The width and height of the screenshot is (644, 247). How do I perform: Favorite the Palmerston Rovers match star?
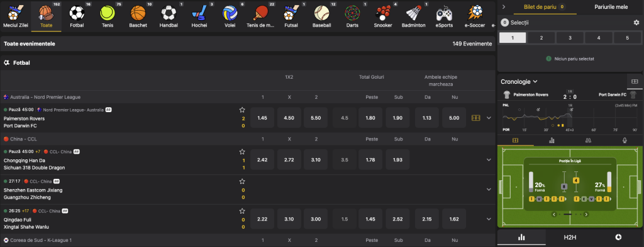pyautogui.click(x=242, y=110)
